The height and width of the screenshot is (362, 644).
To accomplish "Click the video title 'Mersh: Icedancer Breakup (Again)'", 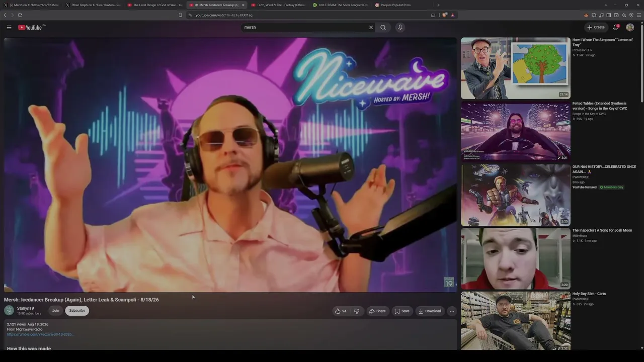I will pos(82,300).
